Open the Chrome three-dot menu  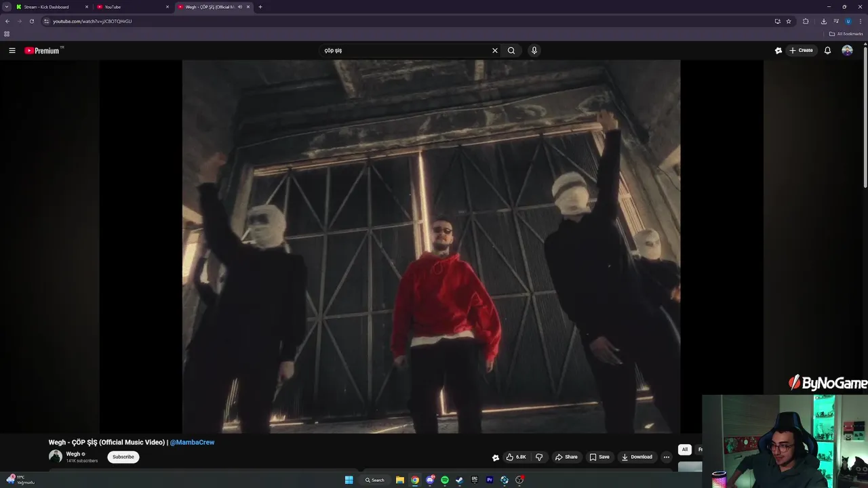click(x=860, y=21)
